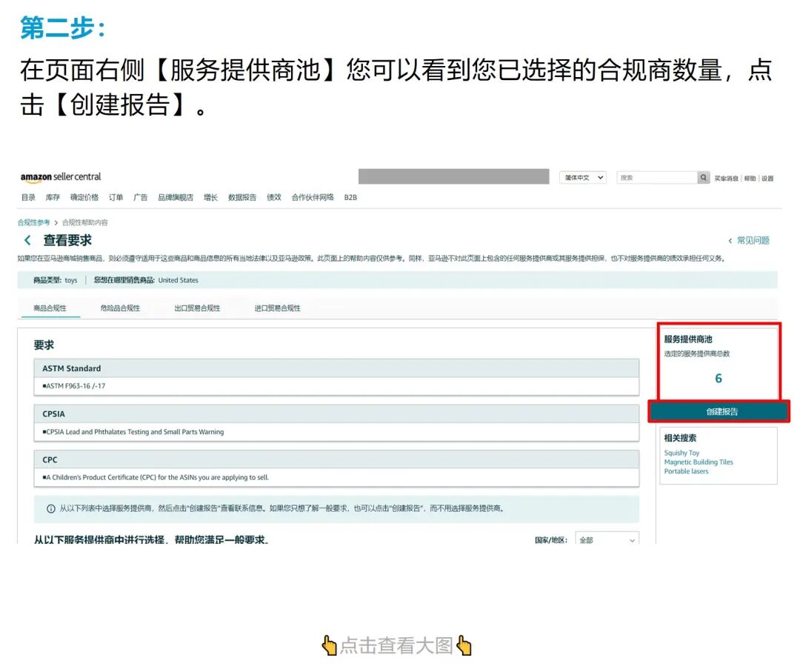Open 数据报告 in the navigation menu
The width and height of the screenshot is (800, 672).
[244, 197]
